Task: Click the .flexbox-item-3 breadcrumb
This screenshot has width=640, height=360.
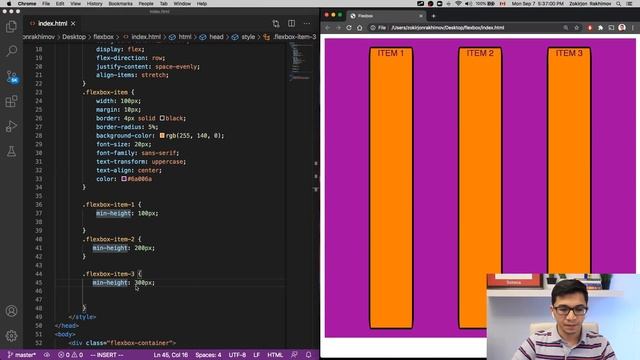Action: pos(291,37)
